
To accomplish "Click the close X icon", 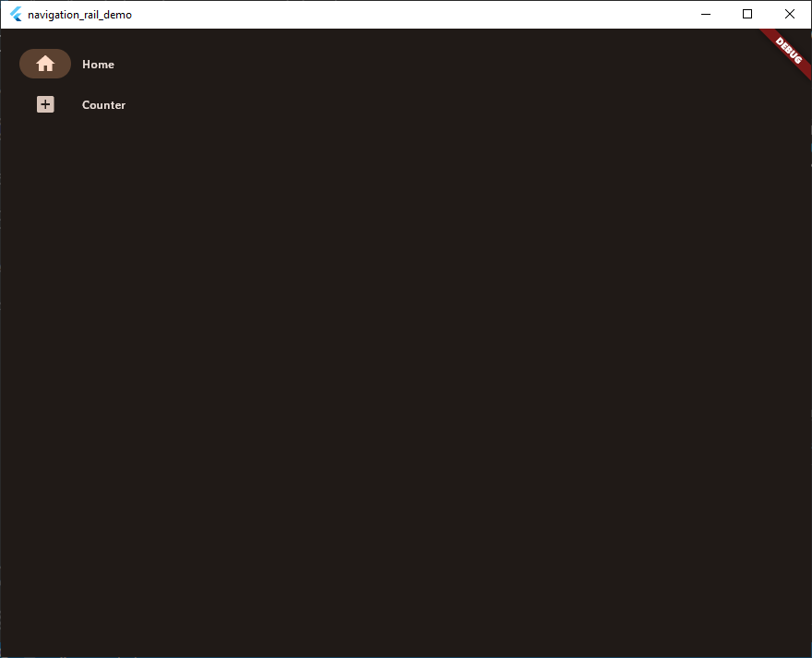I will coord(790,14).
